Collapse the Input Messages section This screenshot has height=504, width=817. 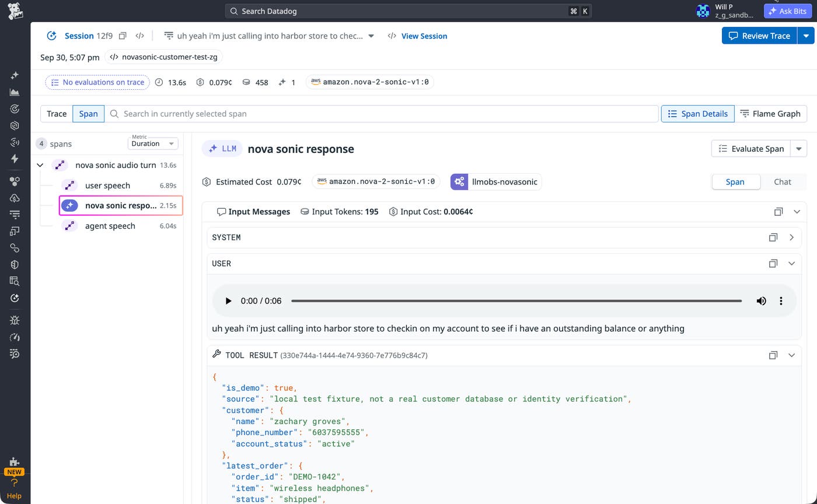click(x=797, y=212)
